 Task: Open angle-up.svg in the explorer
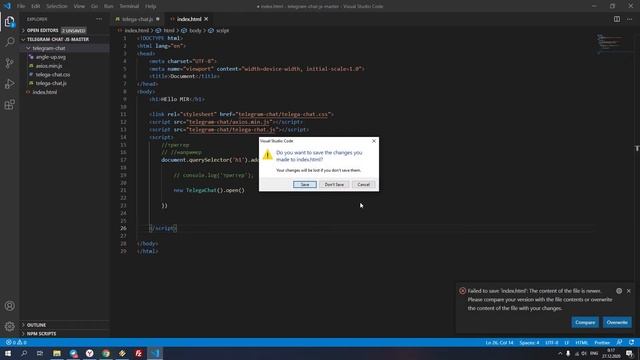tap(51, 57)
